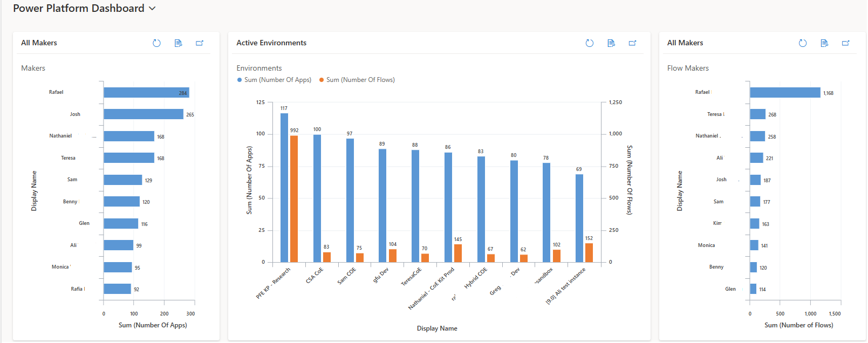Click Rafael's 284 apps bar in Makers

[x=146, y=93]
